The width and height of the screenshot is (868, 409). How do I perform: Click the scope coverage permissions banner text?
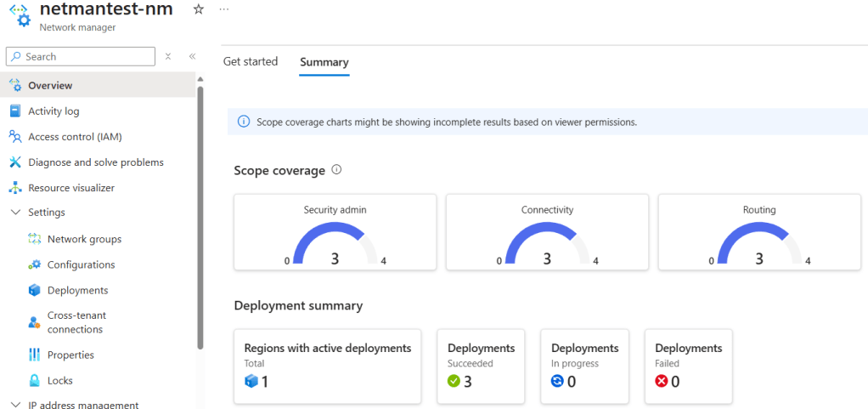(447, 122)
